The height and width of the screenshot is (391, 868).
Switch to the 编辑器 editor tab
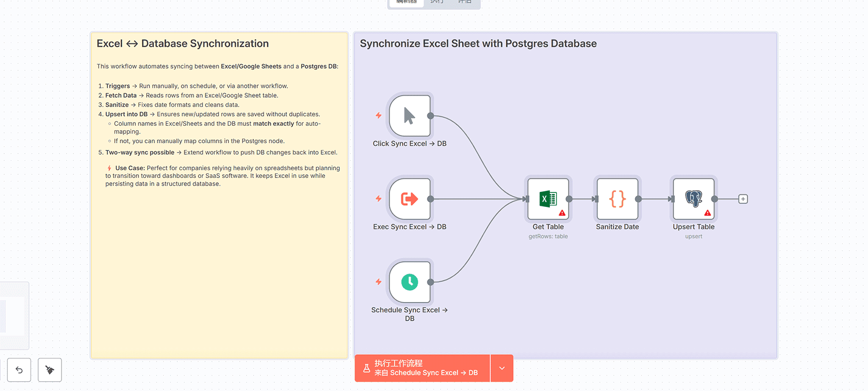[x=407, y=2]
